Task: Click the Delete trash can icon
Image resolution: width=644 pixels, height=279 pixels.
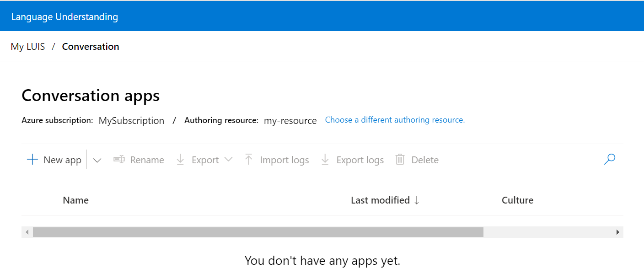Action: (x=400, y=160)
